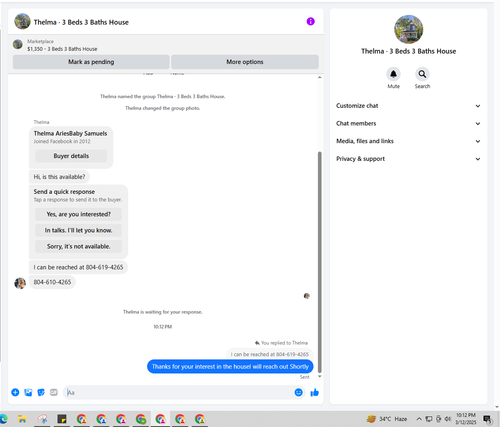Screen dimensions: 500x427
Task: Open more actions plus icon
Action: 15,392
